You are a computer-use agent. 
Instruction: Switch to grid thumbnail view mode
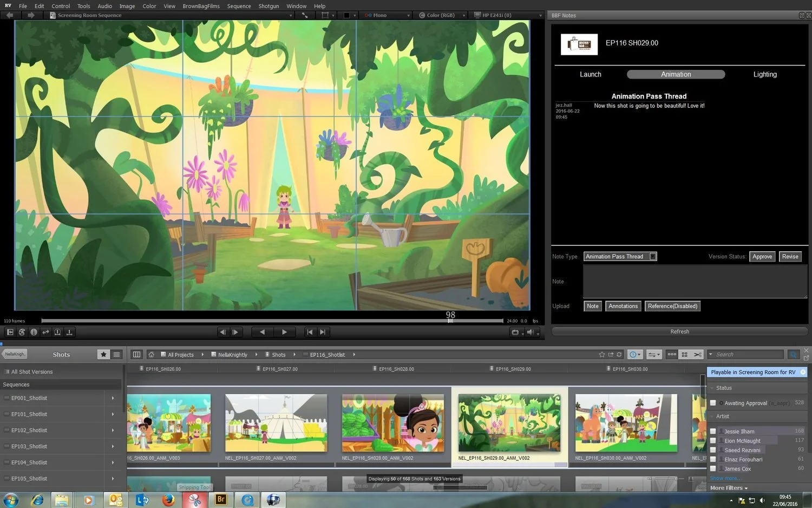point(685,354)
